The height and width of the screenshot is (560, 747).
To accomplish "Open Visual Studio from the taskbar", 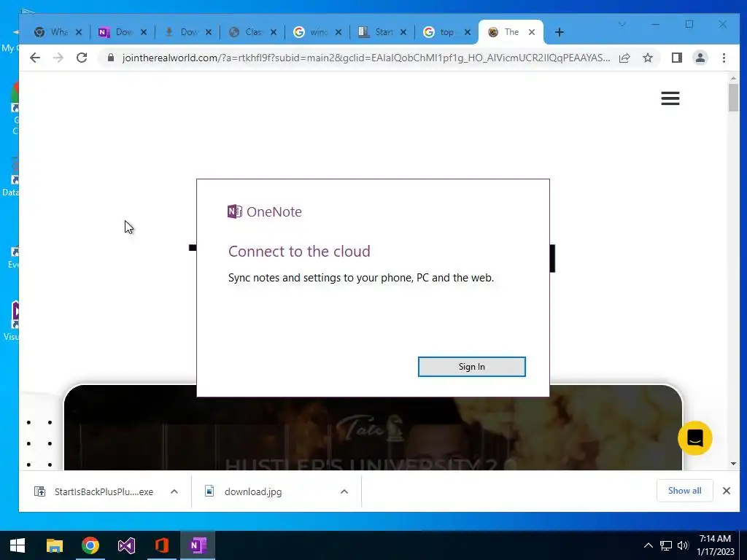I will pos(126,545).
